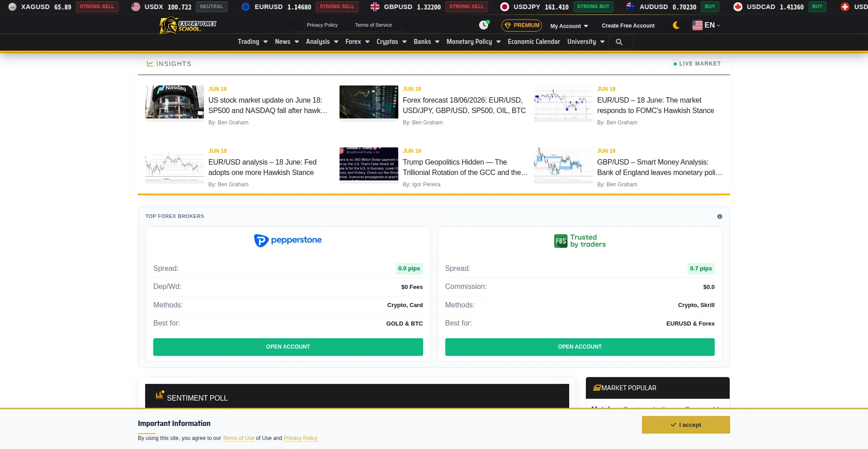Open the Expert Forex School logo
Image resolution: width=868 pixels, height=449 pixels.
(188, 25)
